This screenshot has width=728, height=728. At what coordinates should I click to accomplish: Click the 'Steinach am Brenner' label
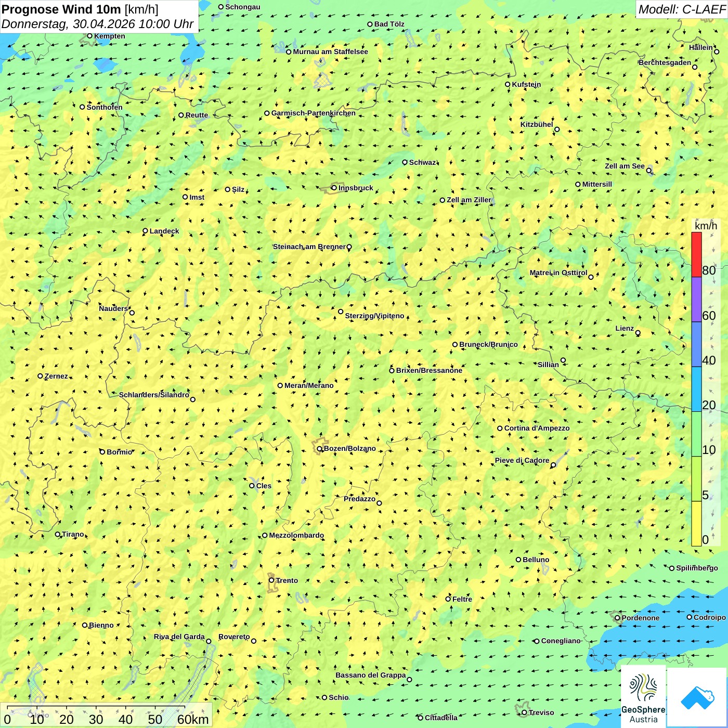point(309,246)
